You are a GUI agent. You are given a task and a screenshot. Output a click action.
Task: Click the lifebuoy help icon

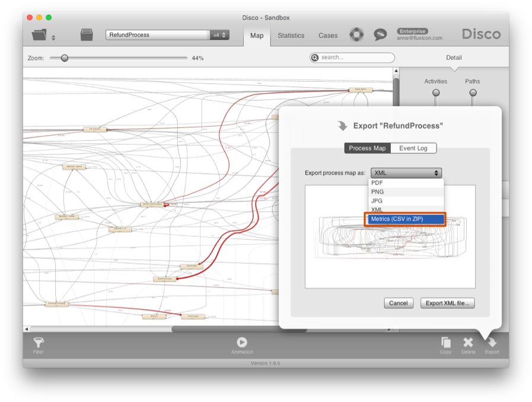coord(356,34)
